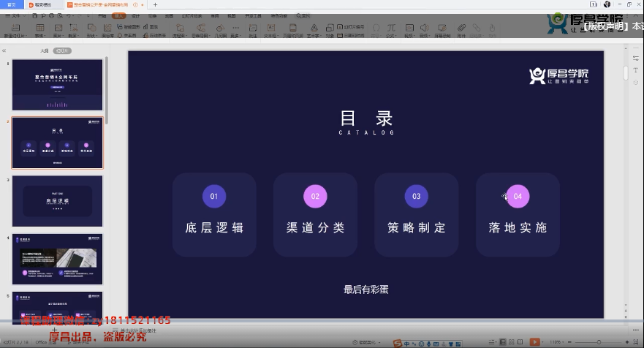Click the Header and Footer icon
The width and height of the screenshot is (644, 348).
point(293,29)
